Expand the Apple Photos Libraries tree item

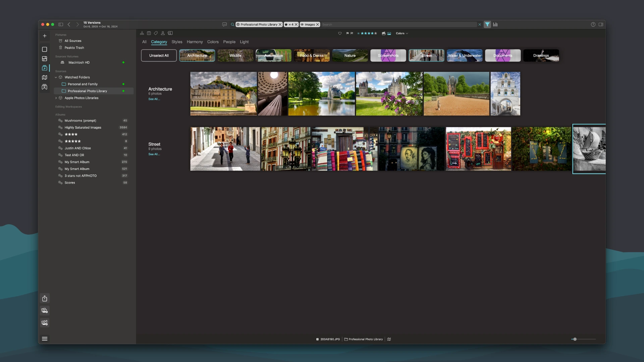pos(56,98)
